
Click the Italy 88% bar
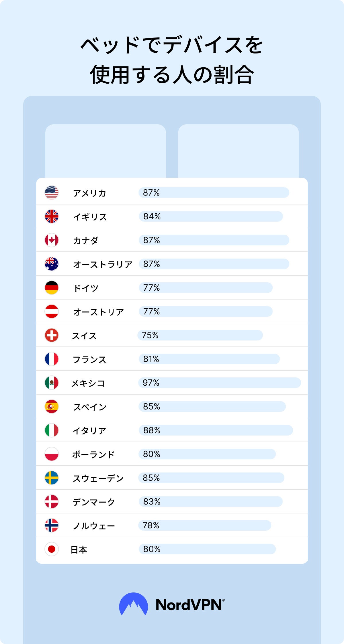[x=216, y=430]
